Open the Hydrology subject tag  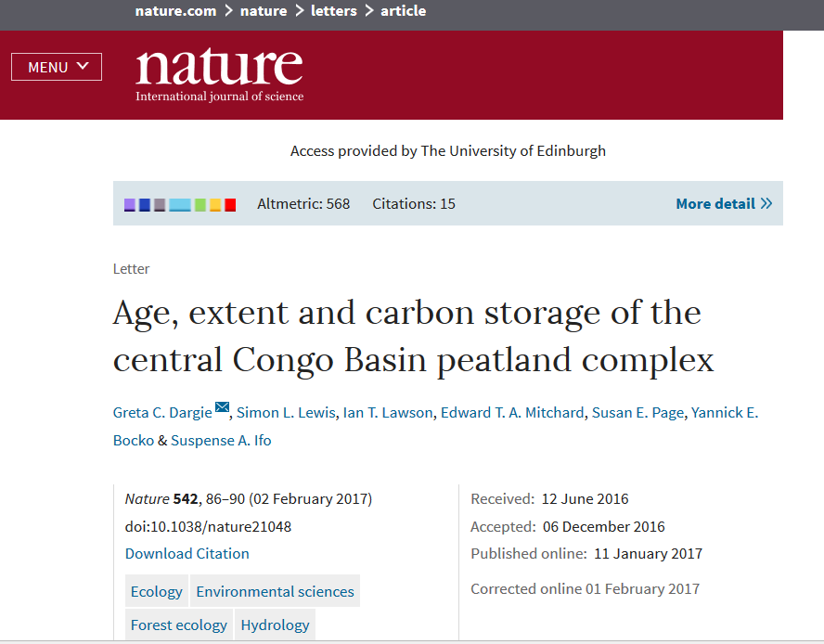(275, 625)
